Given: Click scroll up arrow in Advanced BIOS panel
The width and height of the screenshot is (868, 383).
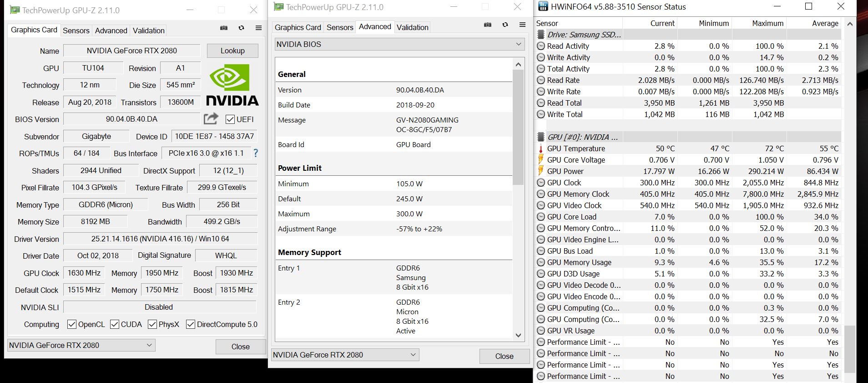Looking at the screenshot, I should point(518,65).
